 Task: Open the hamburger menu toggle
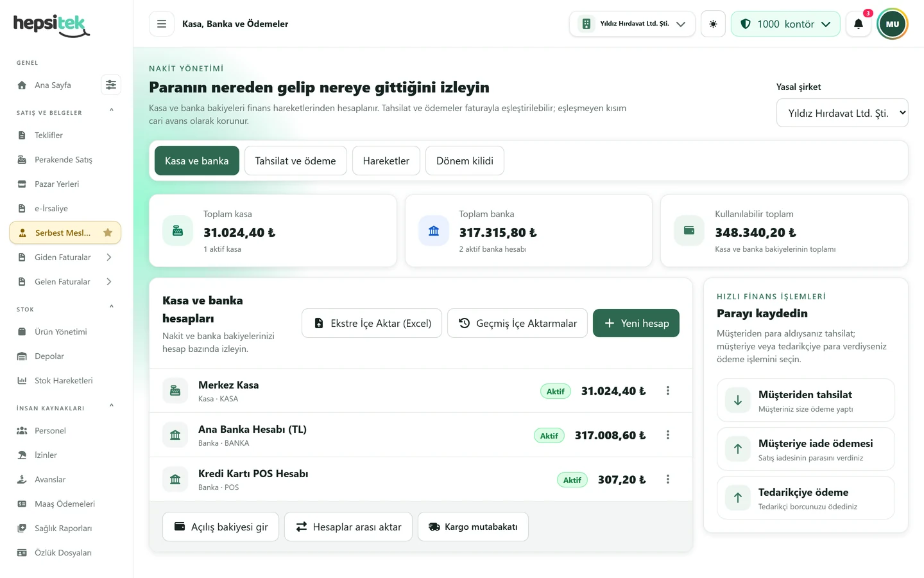point(162,24)
